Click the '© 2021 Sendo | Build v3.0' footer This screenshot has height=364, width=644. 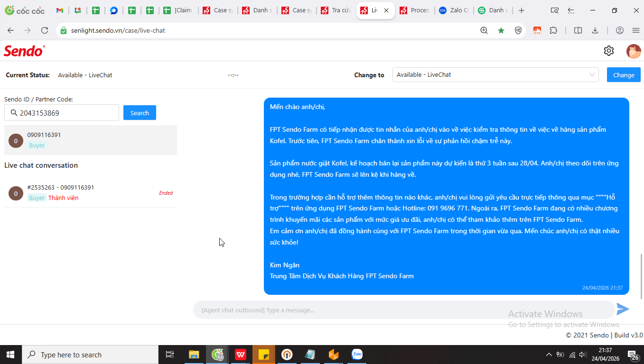(x=604, y=335)
